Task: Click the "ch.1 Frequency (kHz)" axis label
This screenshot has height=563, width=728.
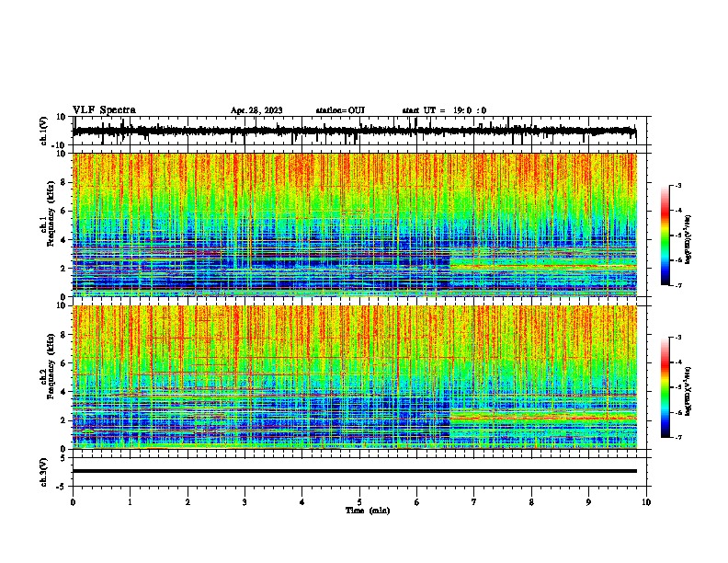Action: [47, 214]
